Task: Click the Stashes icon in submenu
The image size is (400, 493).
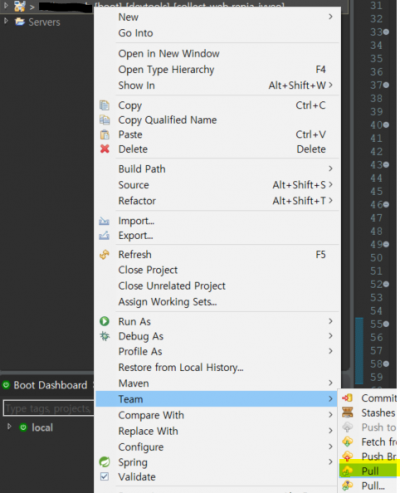Action: (x=347, y=412)
